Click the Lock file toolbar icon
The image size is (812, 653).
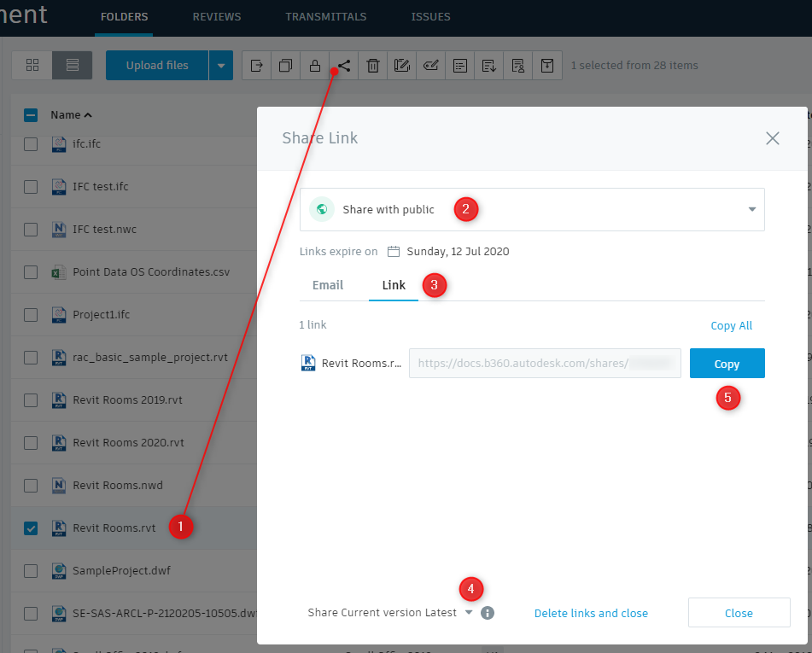(315, 66)
